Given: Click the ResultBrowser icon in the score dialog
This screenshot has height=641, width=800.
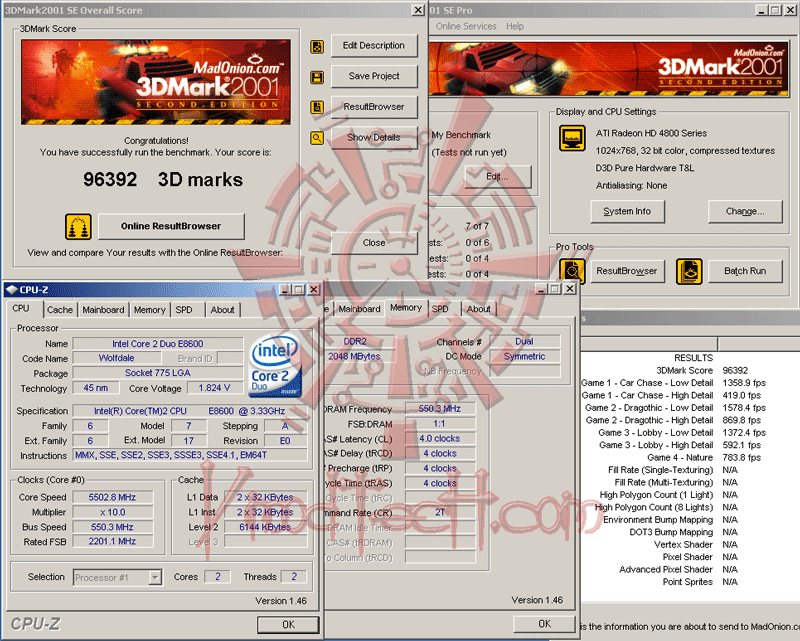Looking at the screenshot, I should coord(317,107).
